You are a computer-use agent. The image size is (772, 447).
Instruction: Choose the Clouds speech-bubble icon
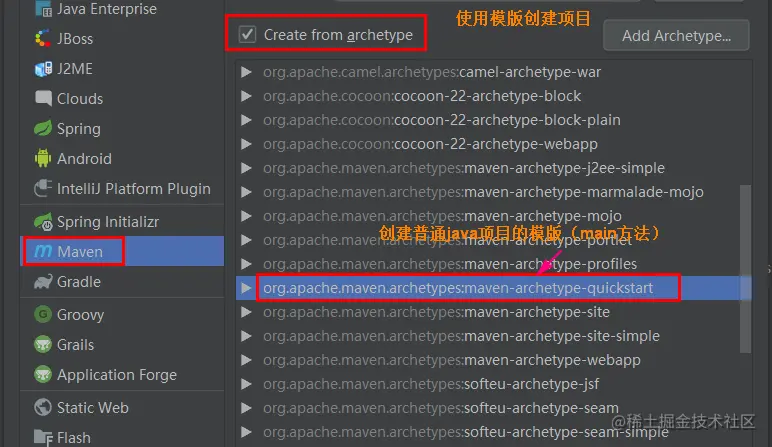[x=43, y=98]
